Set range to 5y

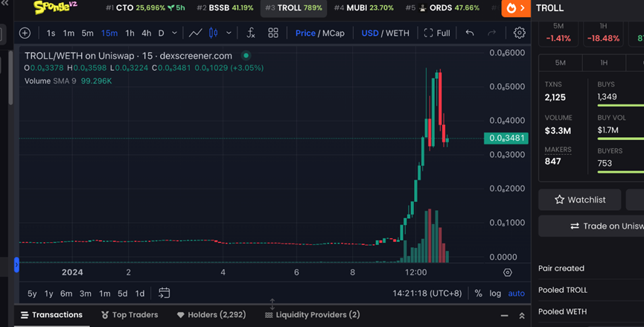tap(32, 293)
